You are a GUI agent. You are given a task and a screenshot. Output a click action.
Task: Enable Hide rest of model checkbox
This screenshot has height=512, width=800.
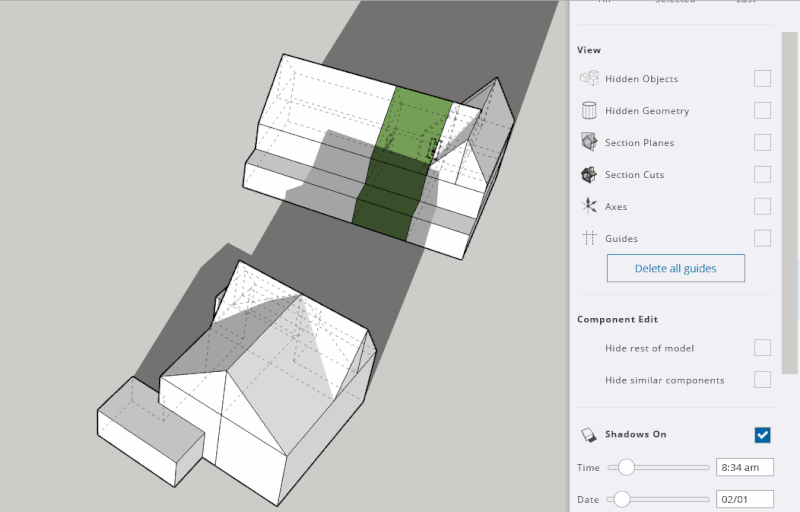click(x=762, y=348)
